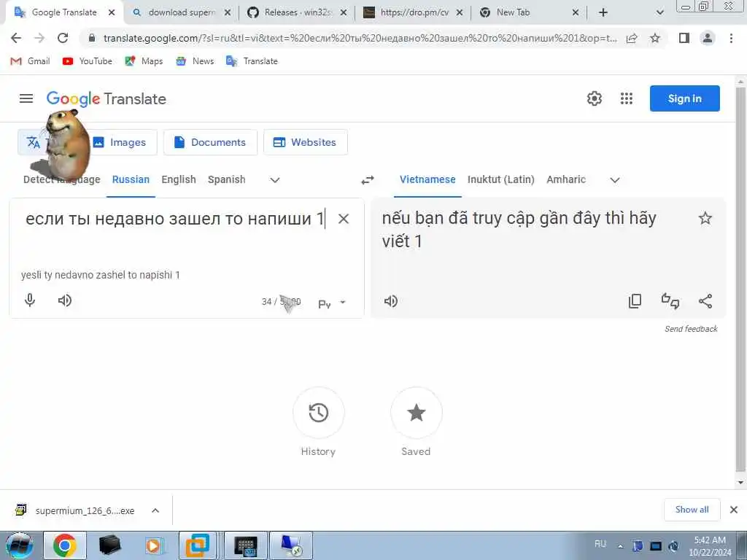Viewport: 747px width, 560px height.
Task: Open the taskbar clock showing 5:42 AM
Action: pyautogui.click(x=710, y=546)
